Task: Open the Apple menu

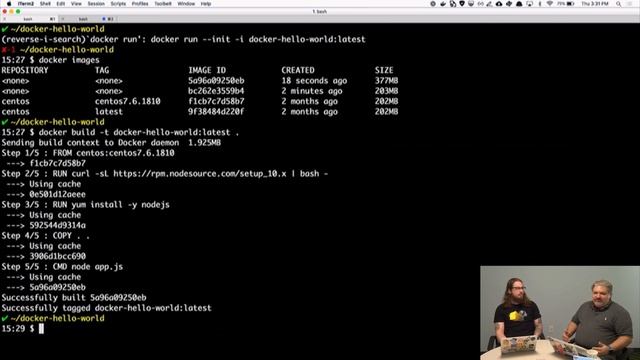Action: (x=9, y=4)
